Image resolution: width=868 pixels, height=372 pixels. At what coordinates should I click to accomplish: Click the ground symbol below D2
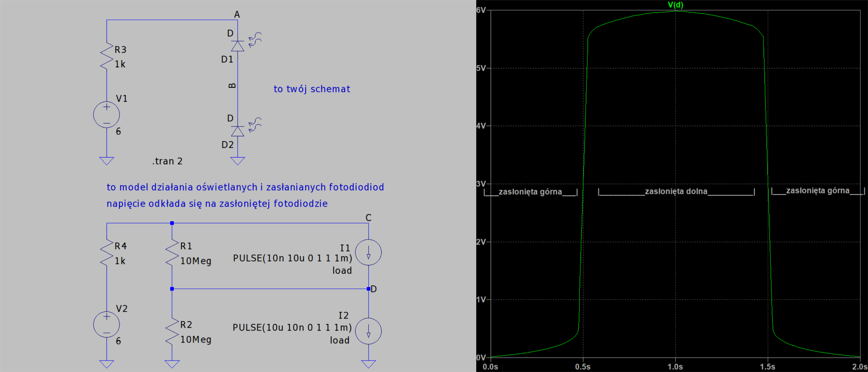coord(238,161)
